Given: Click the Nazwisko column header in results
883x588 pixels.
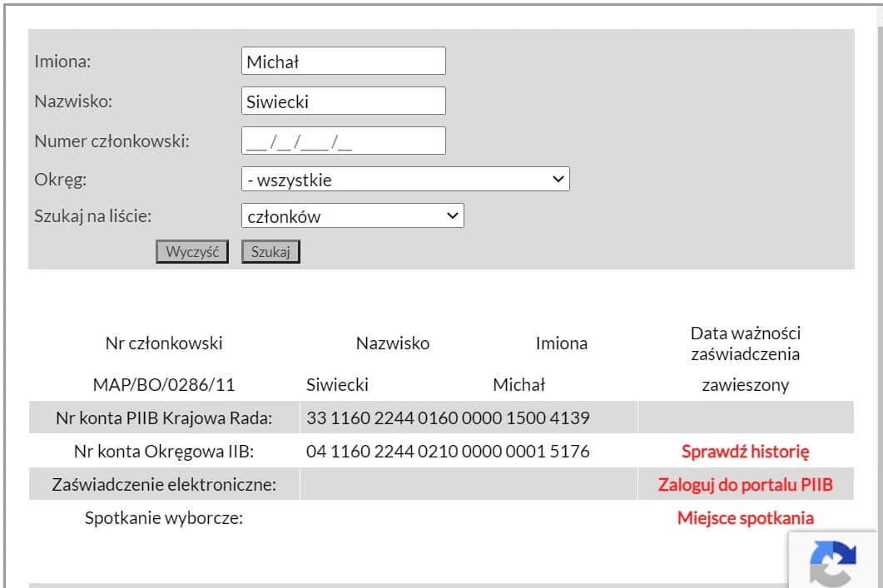Looking at the screenshot, I should click(x=393, y=343).
